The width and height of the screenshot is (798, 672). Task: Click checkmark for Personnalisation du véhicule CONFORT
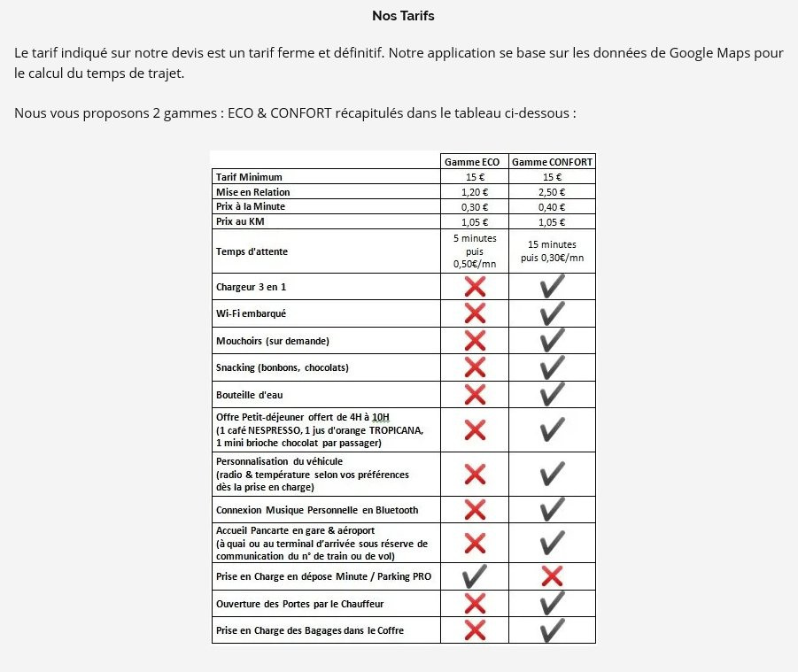tap(553, 474)
